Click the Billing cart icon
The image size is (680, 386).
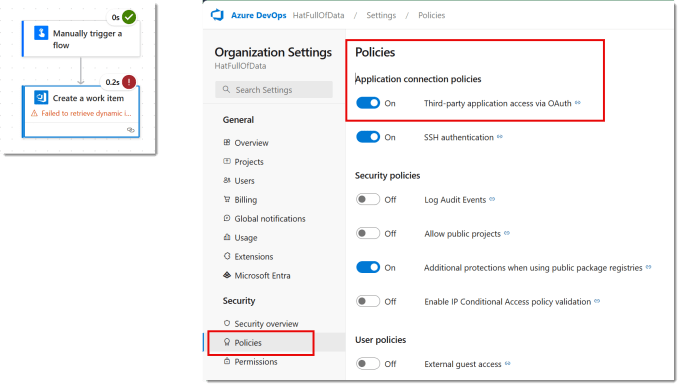(227, 200)
